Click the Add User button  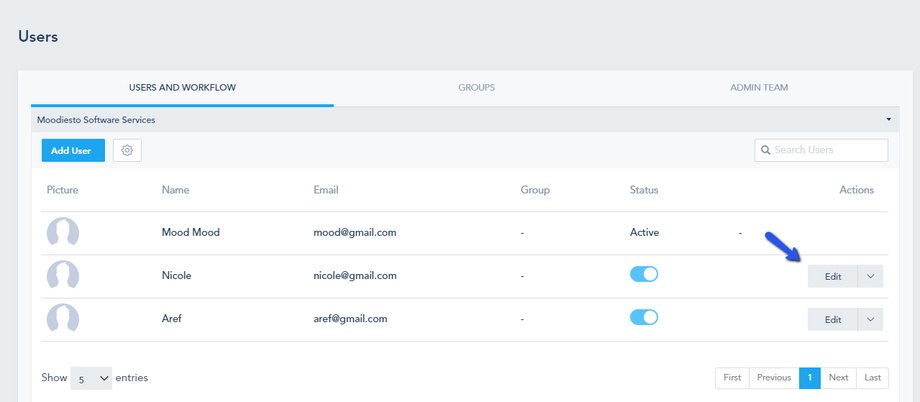[x=73, y=151]
